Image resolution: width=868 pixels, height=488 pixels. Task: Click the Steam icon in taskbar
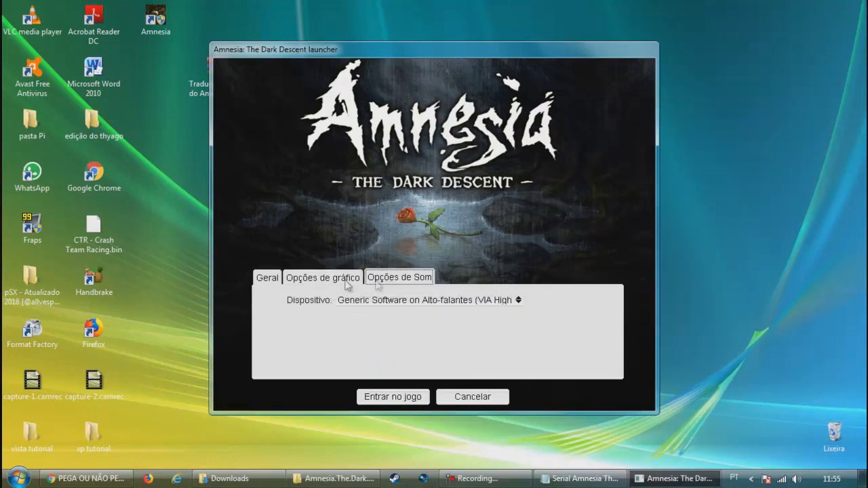click(394, 478)
